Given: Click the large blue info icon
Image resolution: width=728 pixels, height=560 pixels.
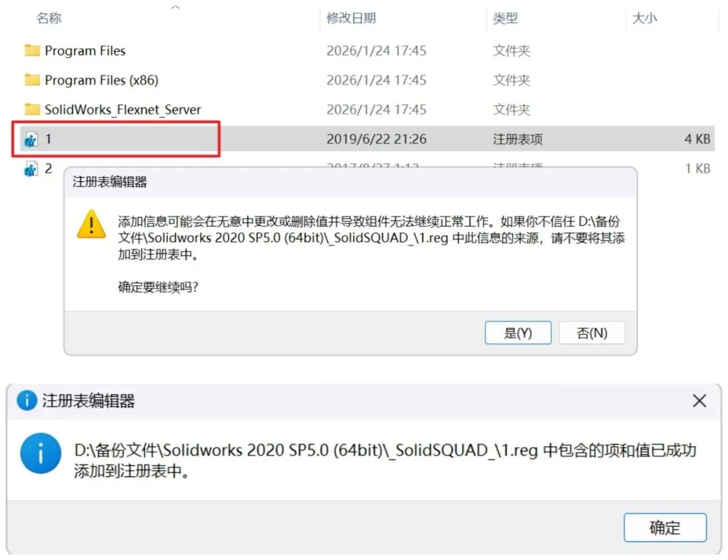Looking at the screenshot, I should pos(41,454).
